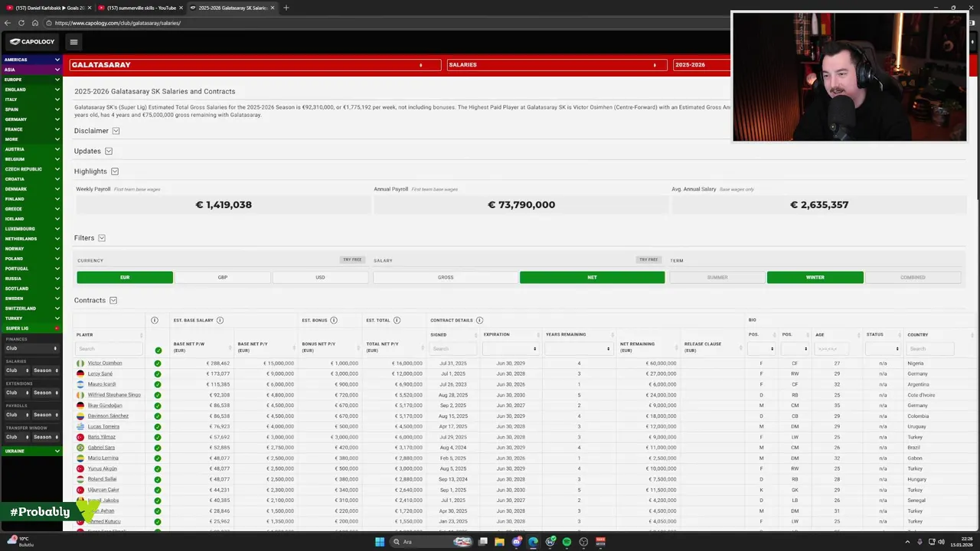Click info icon above verified column
The height and width of the screenshot is (551, 980).
click(155, 320)
